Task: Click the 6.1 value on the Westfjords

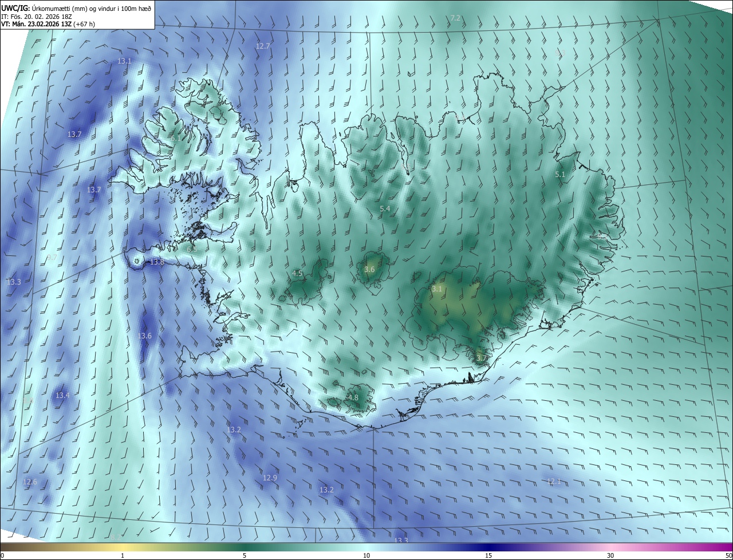Action: point(175,139)
